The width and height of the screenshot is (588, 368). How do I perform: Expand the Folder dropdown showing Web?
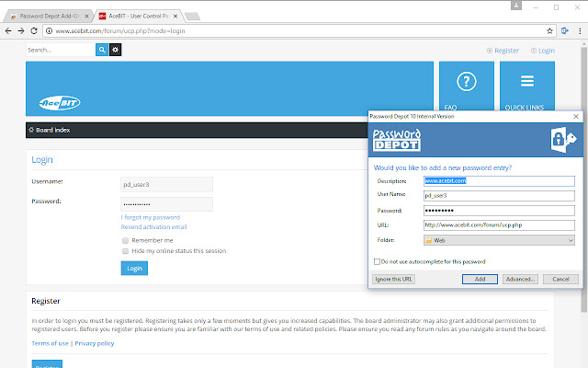(x=499, y=240)
